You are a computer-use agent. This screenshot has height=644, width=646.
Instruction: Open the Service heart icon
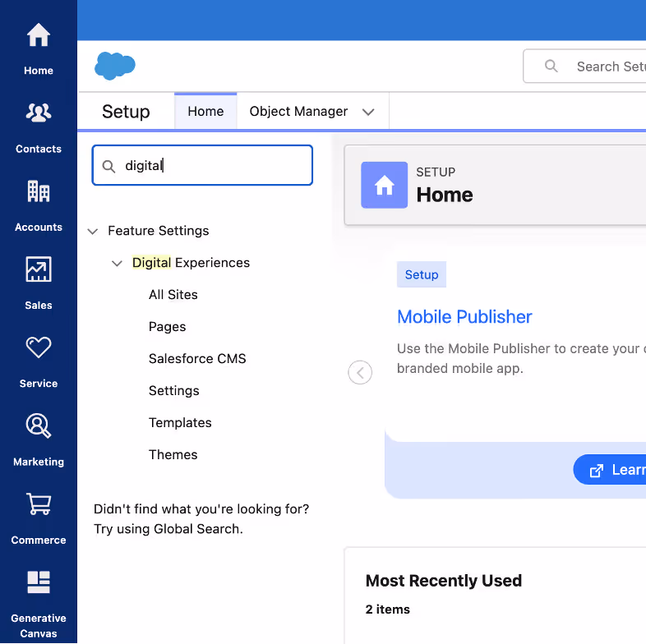tap(39, 347)
